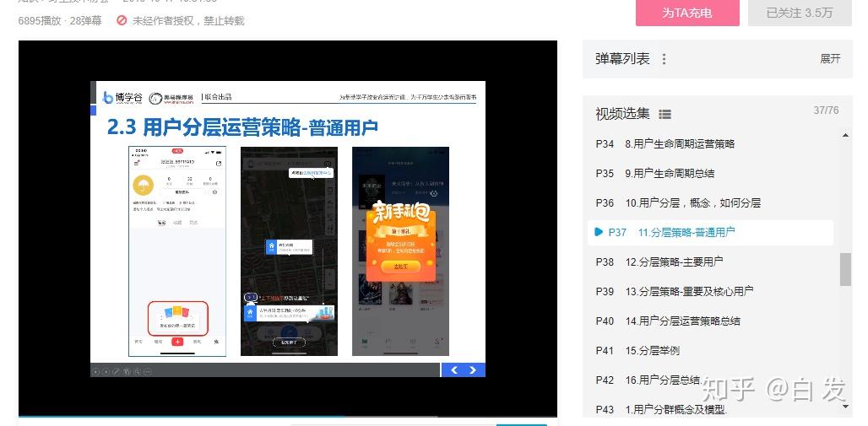
Task: Play P34 8.用户生命周期运营策略
Action: (x=711, y=144)
